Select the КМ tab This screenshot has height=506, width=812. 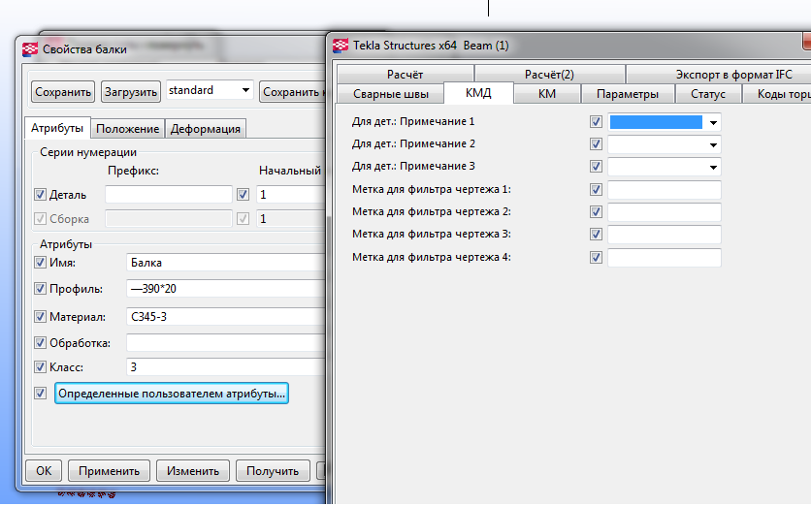(x=547, y=94)
